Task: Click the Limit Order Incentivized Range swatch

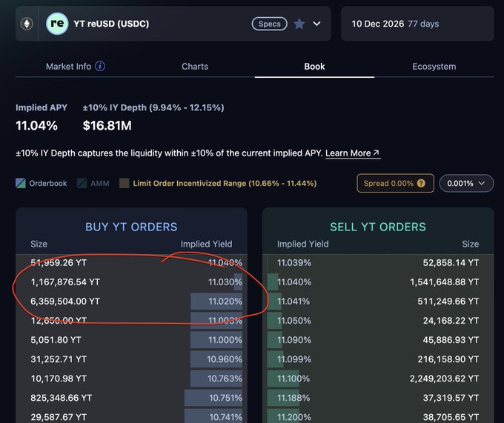Action: pyautogui.click(x=124, y=183)
